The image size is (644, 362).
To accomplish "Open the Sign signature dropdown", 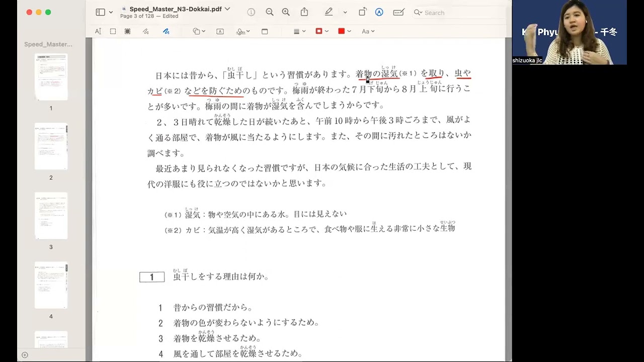I will pos(244,31).
